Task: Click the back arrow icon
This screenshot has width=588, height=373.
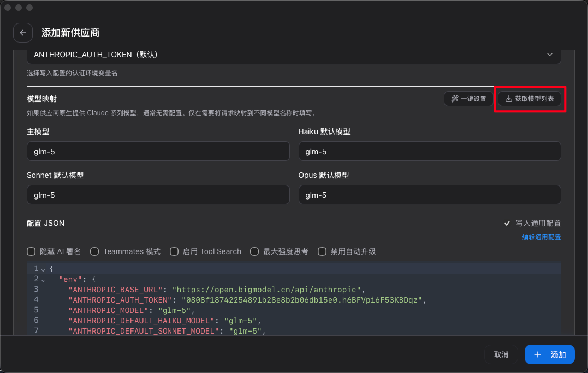Action: click(x=23, y=33)
